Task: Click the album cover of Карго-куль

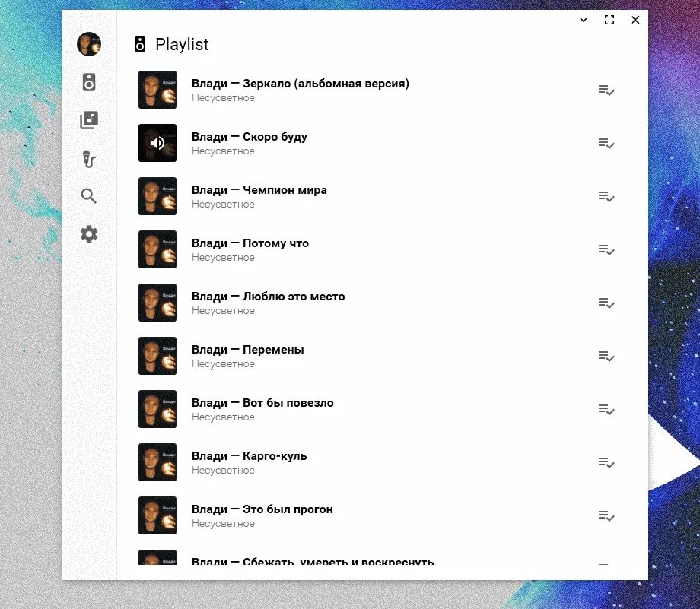Action: pos(157,462)
